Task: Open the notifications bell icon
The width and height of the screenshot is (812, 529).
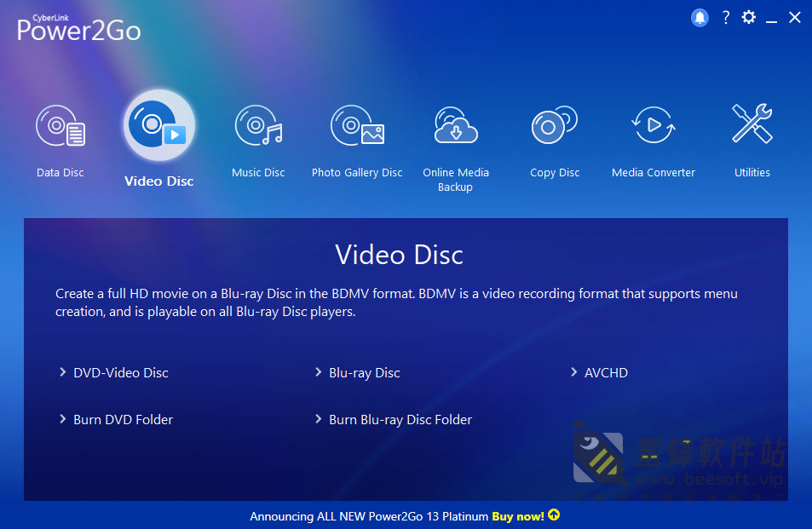Action: pos(700,18)
